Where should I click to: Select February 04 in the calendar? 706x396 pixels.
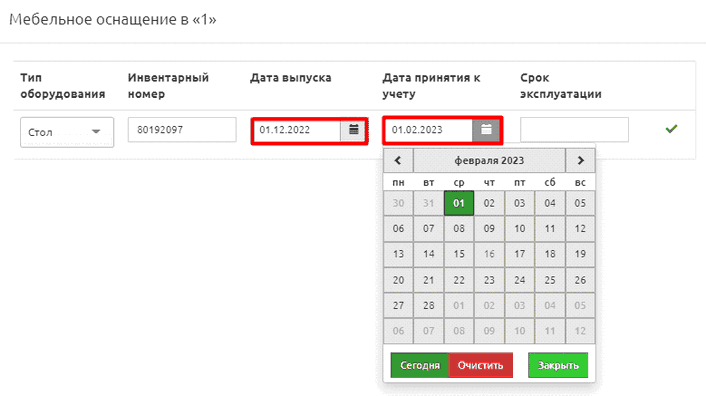click(550, 203)
